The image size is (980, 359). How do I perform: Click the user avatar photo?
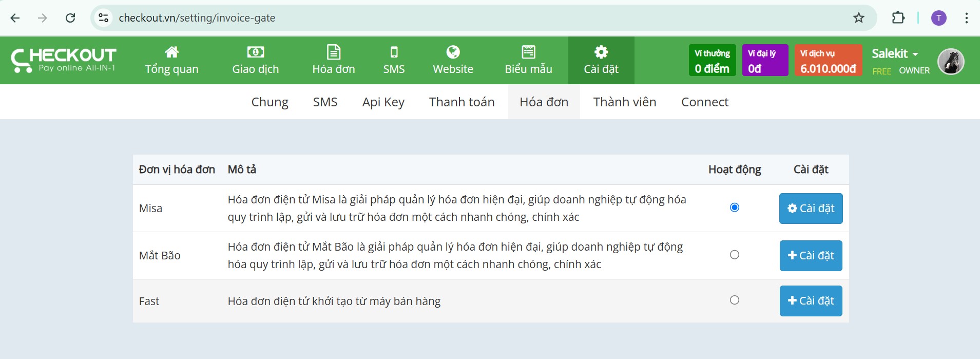coord(951,62)
